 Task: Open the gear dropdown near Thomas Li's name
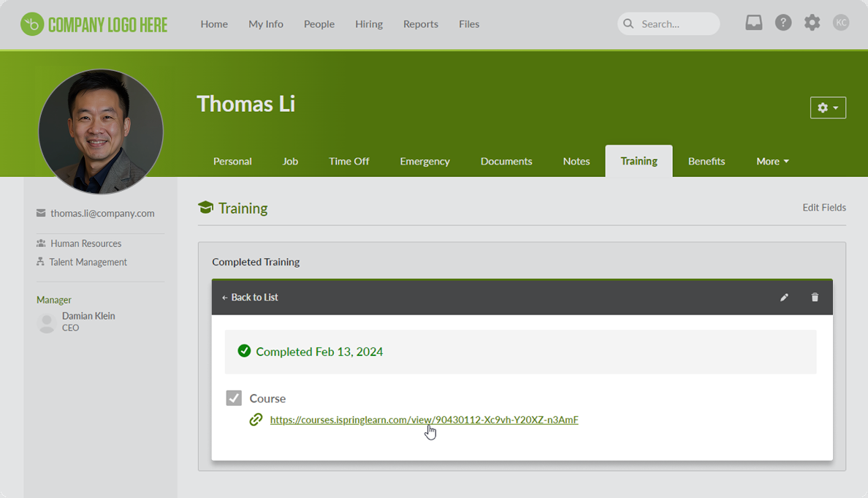828,107
